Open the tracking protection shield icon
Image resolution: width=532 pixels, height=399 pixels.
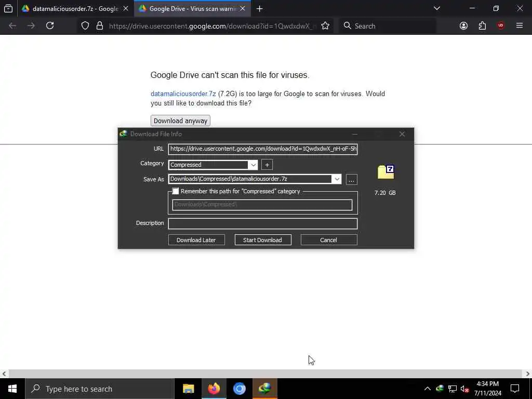point(85,26)
